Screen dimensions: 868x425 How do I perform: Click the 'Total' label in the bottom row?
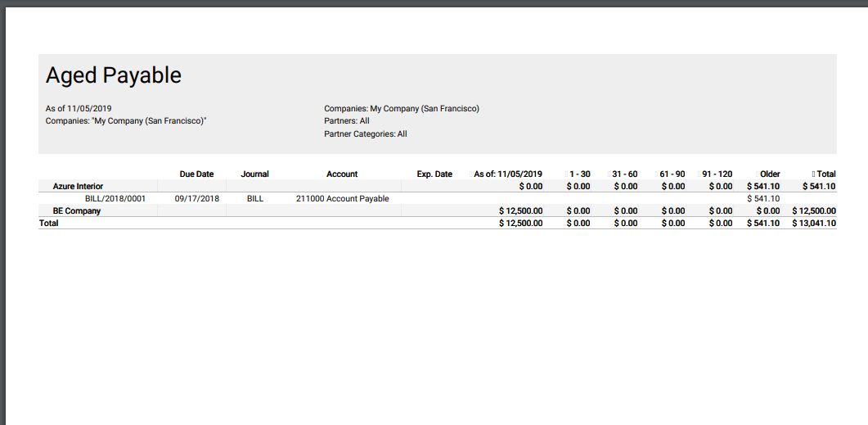click(48, 223)
